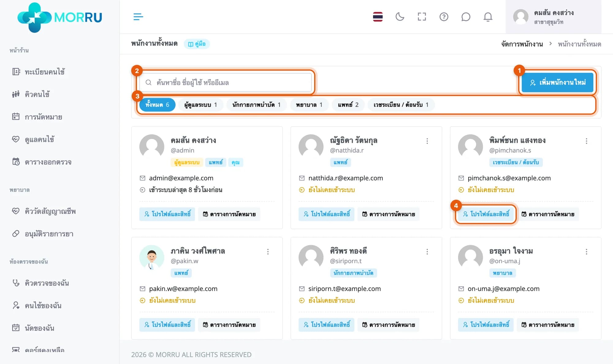Viewport: 613px width, 364px height.
Task: Select the แพทย์ 2 filter tab
Action: click(348, 105)
